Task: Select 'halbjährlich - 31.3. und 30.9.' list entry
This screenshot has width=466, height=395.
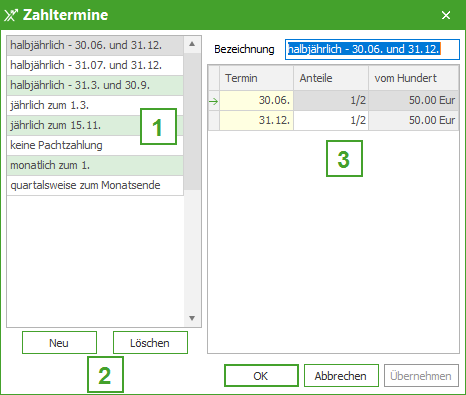Action: pyautogui.click(x=95, y=85)
